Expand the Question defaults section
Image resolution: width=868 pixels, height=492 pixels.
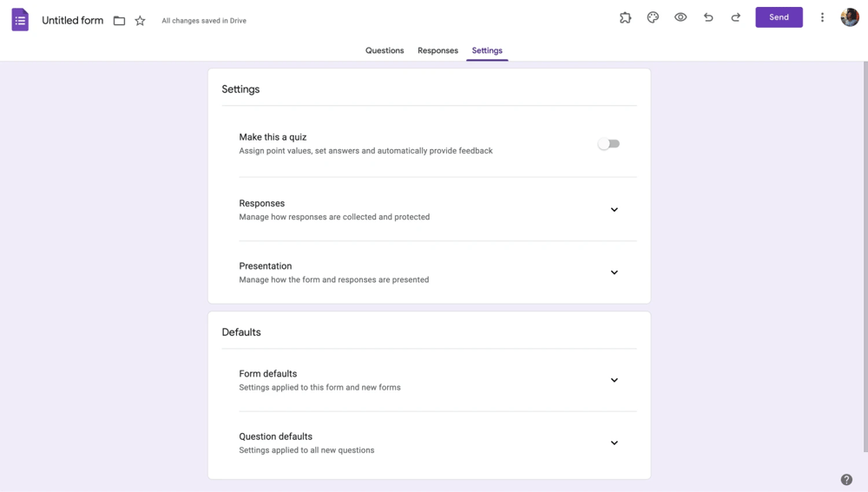[614, 443]
